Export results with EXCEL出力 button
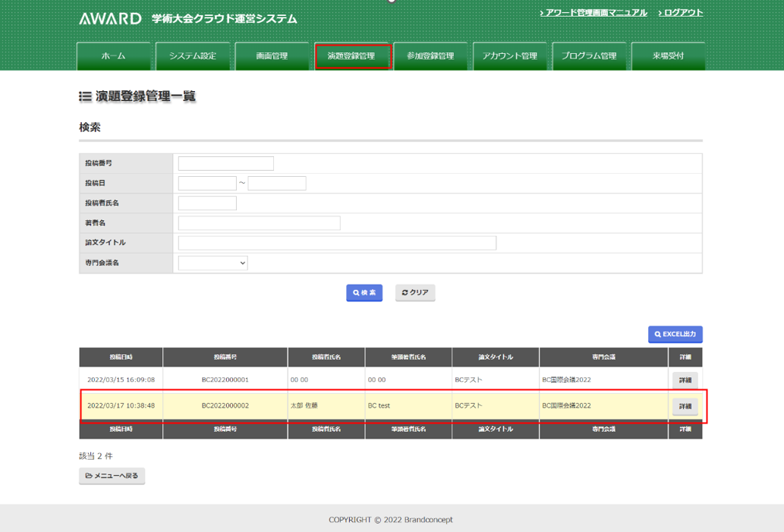 pos(675,334)
